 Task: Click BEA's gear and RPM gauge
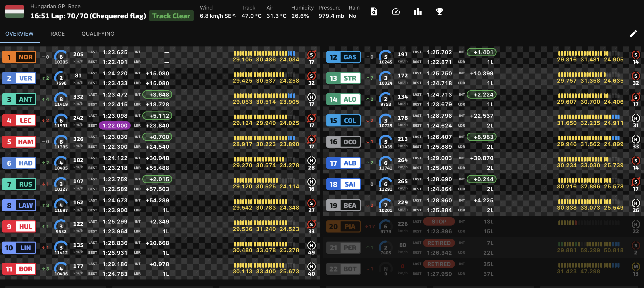click(385, 205)
